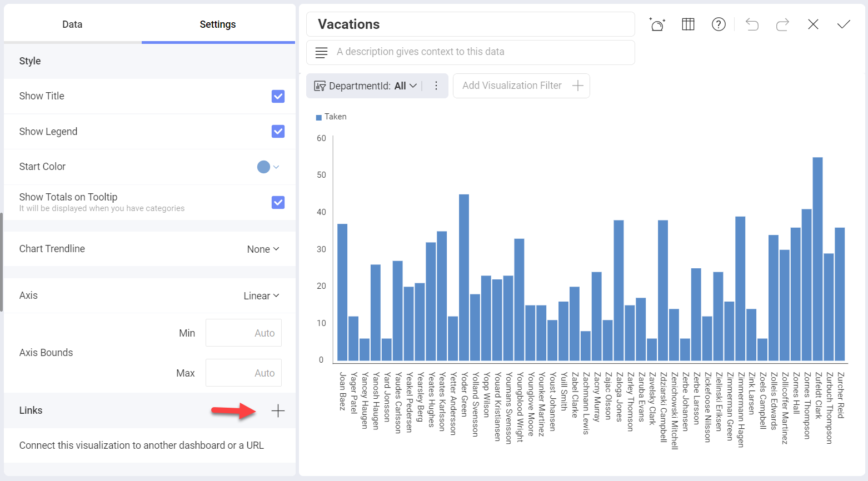Open the DepartmentId All filter dropdown
This screenshot has width=868, height=481.
373,86
